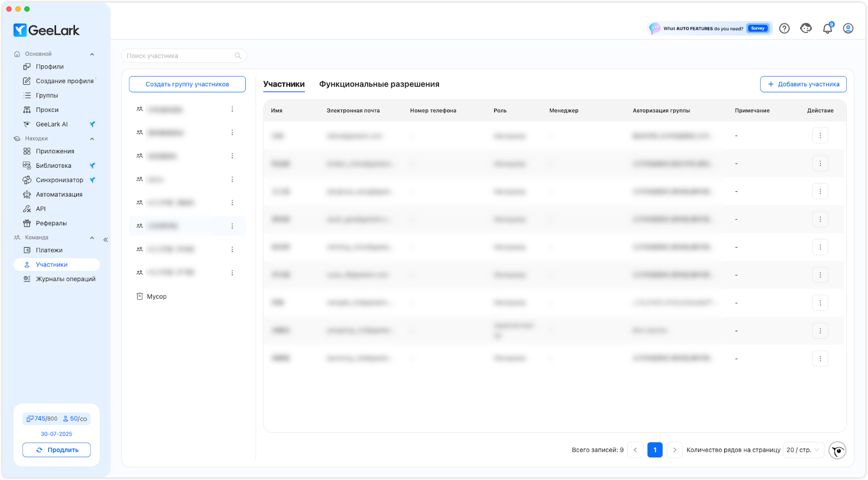Go to Группы in the sidebar

[x=47, y=96]
